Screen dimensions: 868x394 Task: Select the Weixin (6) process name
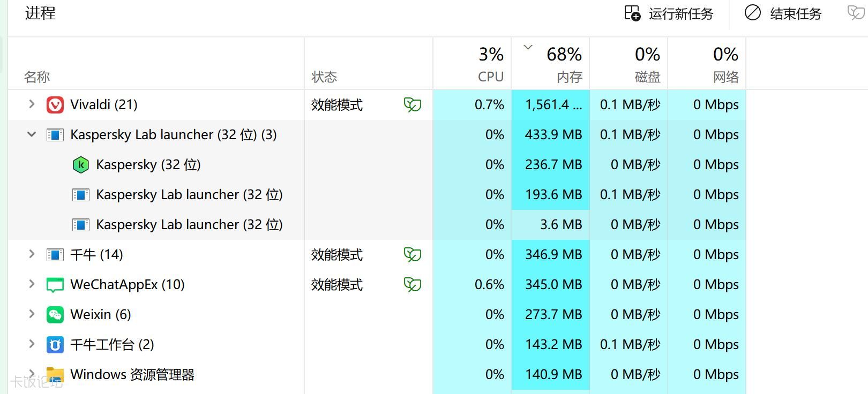(101, 315)
